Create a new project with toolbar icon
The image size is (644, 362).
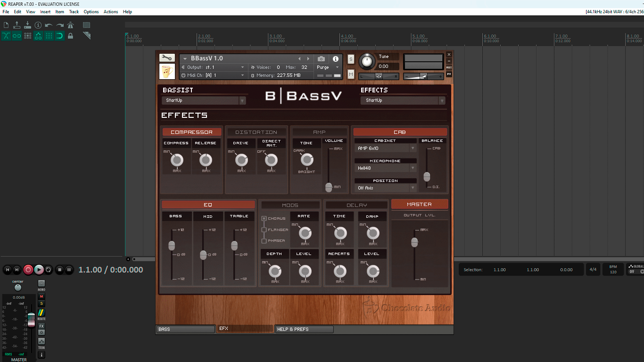(x=6, y=25)
